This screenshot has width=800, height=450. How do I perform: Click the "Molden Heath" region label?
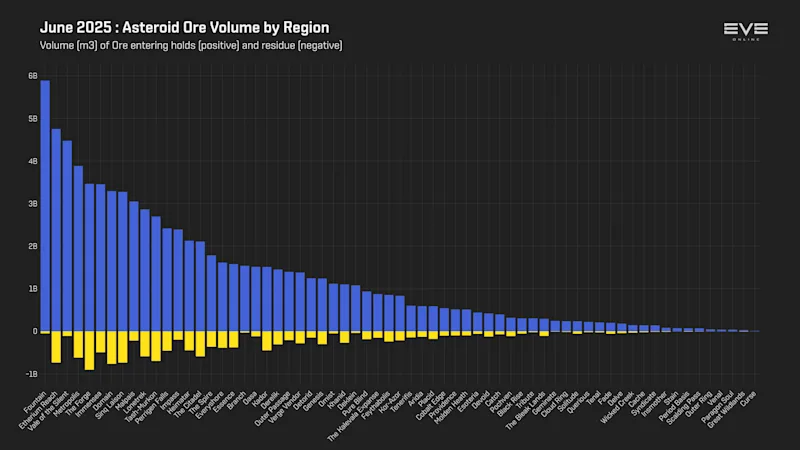click(451, 408)
